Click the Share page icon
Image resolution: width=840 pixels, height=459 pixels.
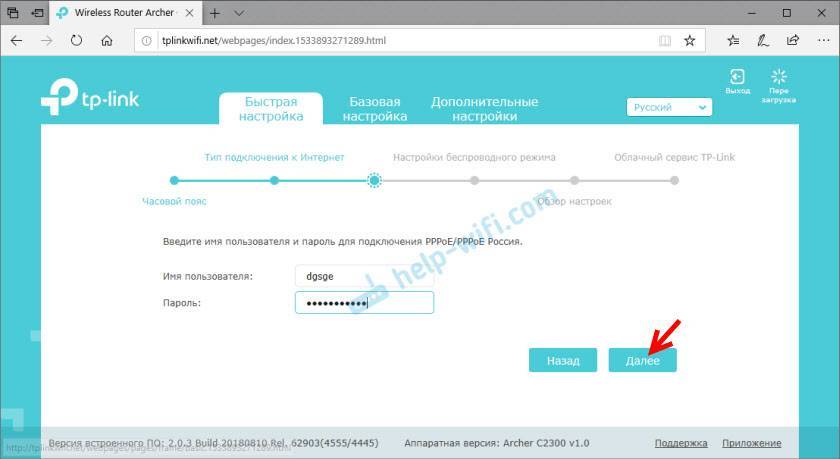[x=793, y=41]
